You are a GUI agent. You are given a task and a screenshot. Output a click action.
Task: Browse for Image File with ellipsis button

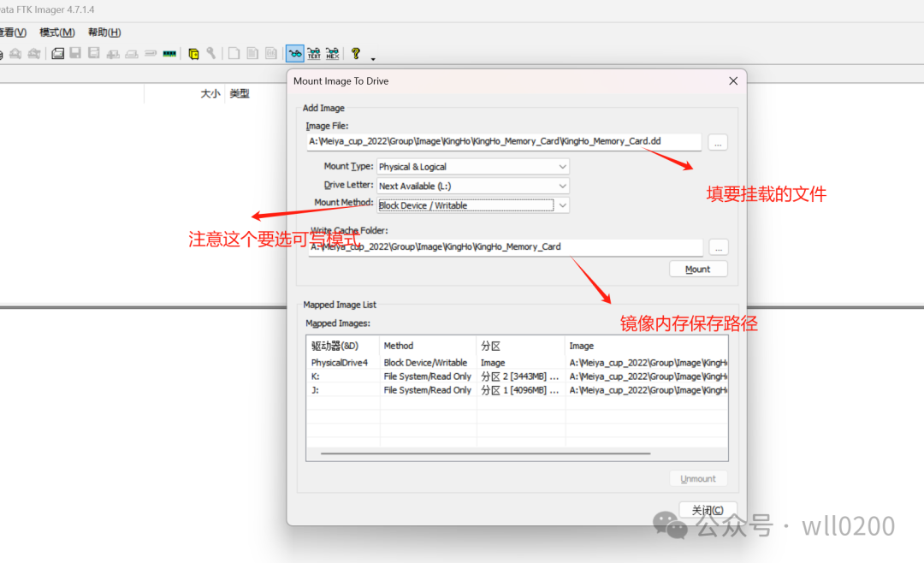pyautogui.click(x=718, y=143)
